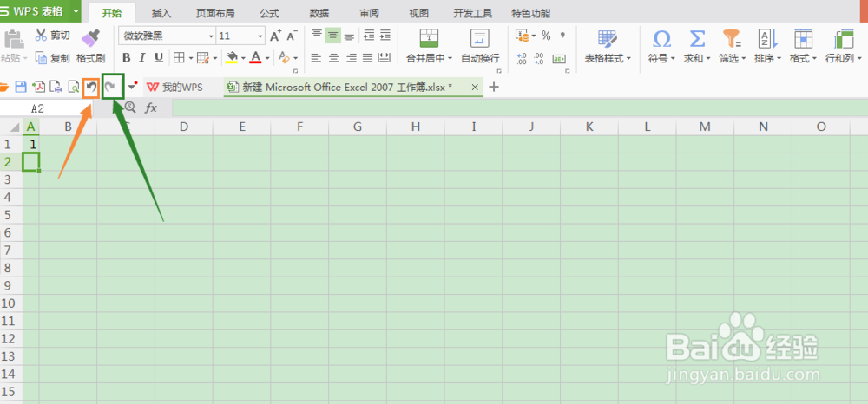Screen dimensions: 868x404
Task: Toggle bottom vertical alignment
Action: click(349, 36)
